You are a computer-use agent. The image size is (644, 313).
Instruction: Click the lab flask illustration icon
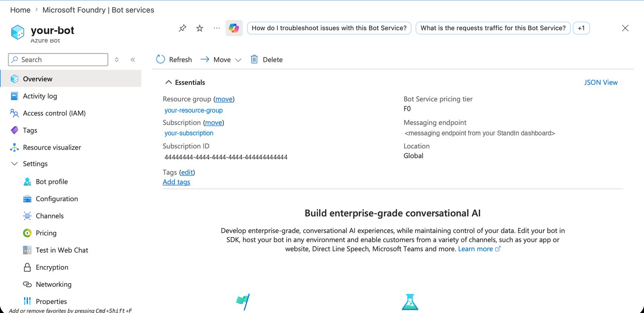[410, 302]
